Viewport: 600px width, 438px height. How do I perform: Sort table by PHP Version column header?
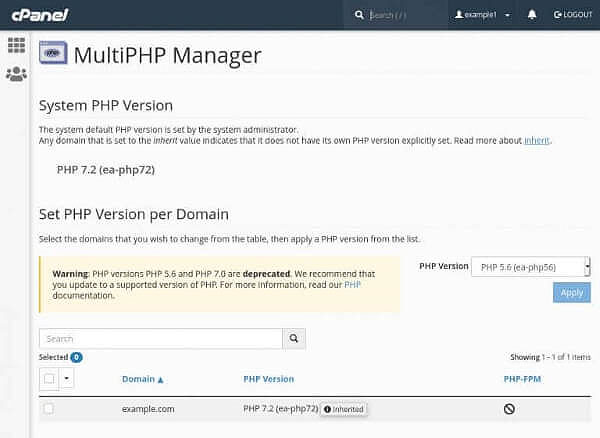coord(268,379)
